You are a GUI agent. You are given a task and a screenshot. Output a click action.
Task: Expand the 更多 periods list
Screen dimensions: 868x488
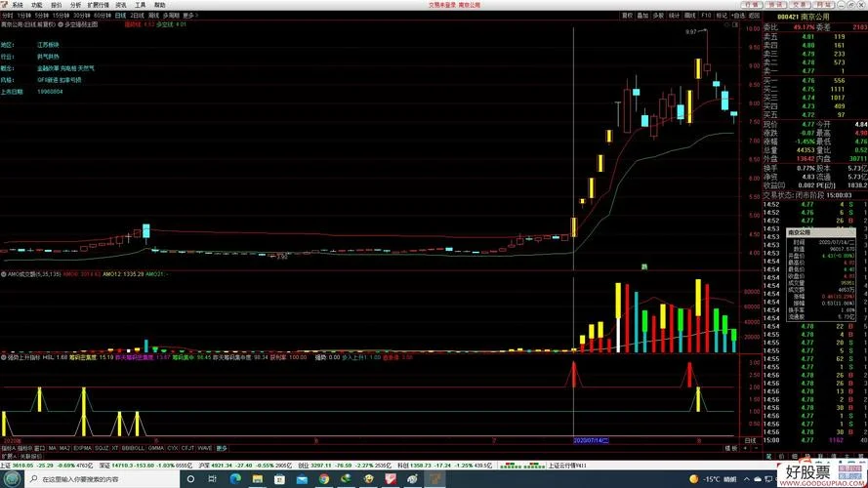(x=189, y=16)
